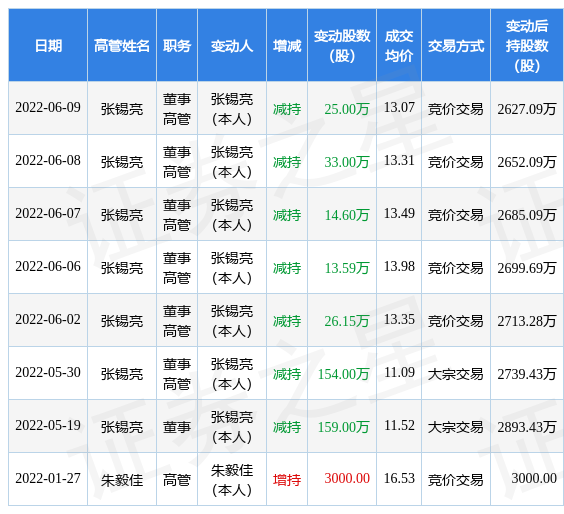Select the date cell 2022-06-02
Screen dimensions: 564x514
[48, 319]
